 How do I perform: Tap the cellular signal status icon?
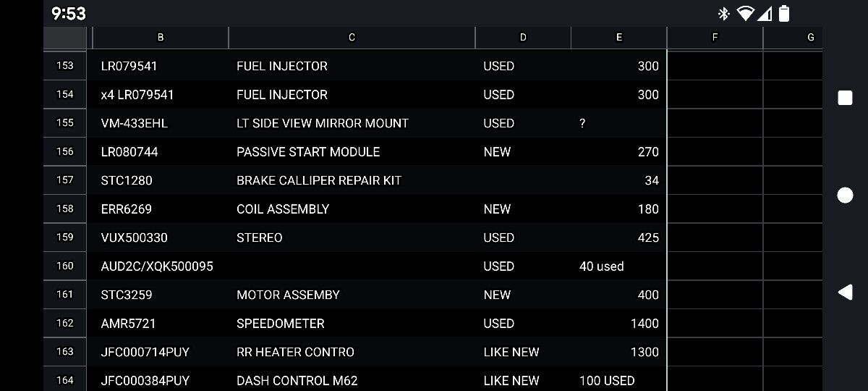(765, 13)
